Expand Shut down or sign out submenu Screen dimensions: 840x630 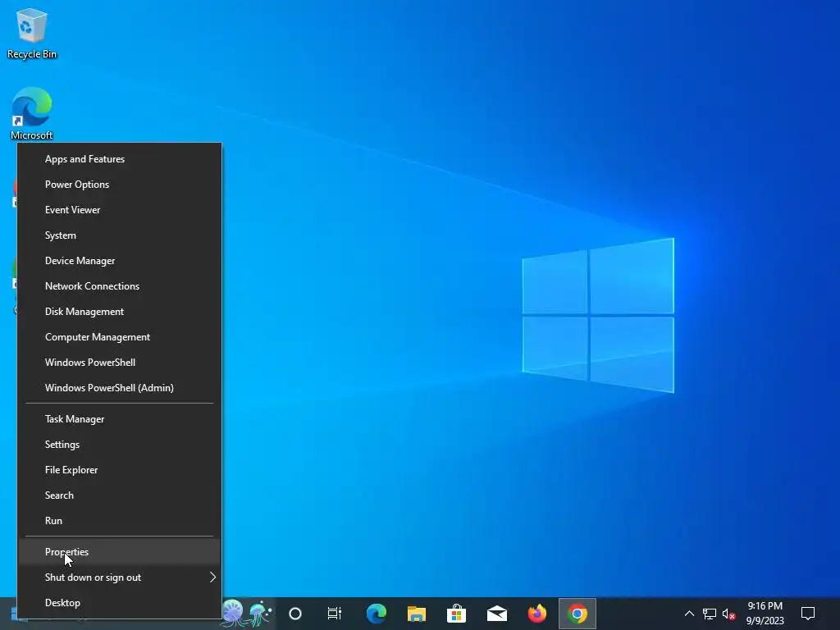120,577
